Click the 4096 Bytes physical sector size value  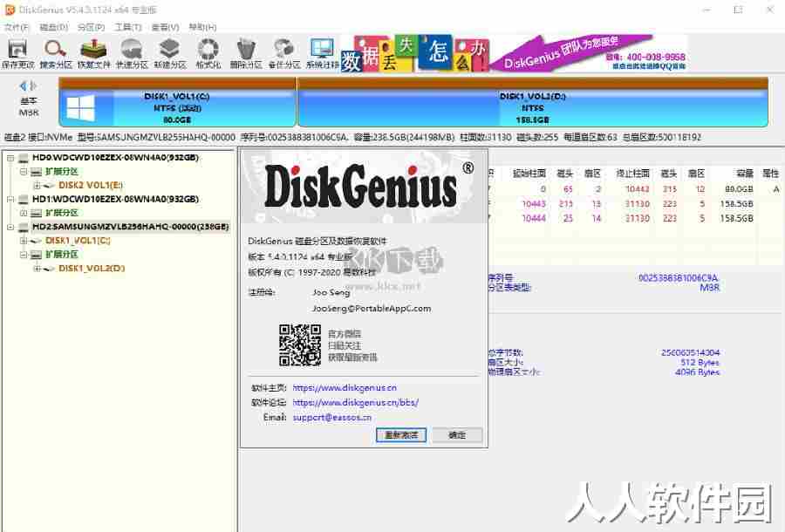pyautogui.click(x=697, y=372)
